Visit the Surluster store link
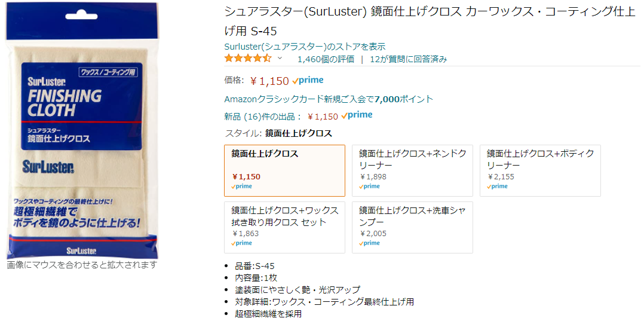644x324 pixels. (x=305, y=47)
